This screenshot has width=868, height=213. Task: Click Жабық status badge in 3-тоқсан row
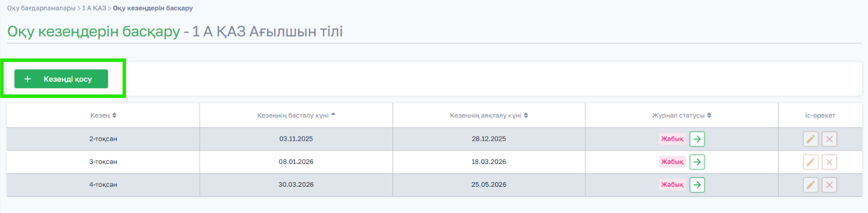(x=672, y=162)
